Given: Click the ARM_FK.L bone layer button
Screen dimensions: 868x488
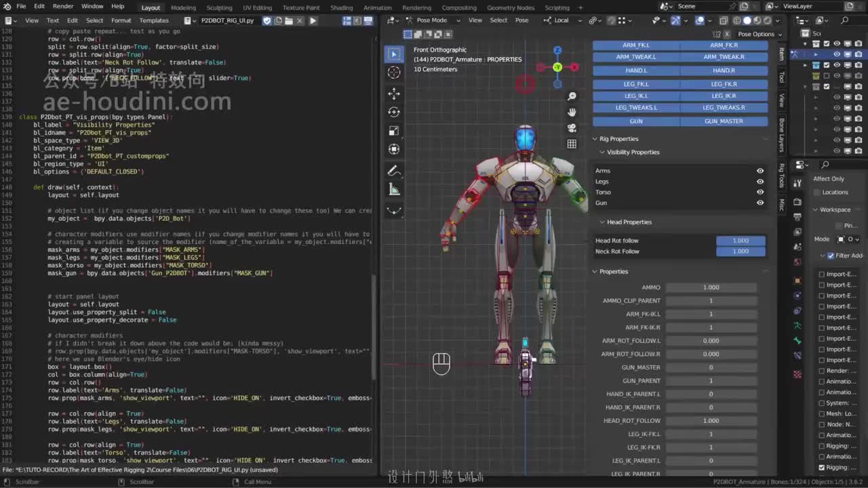Looking at the screenshot, I should click(x=636, y=45).
